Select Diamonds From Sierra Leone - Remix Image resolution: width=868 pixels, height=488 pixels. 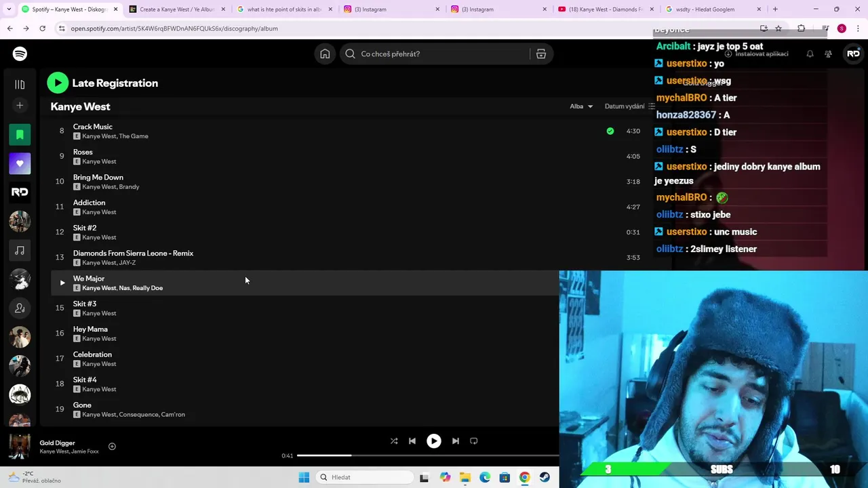(x=133, y=253)
